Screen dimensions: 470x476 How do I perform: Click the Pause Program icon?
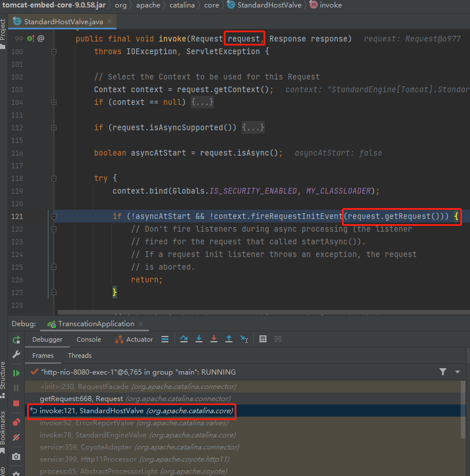click(16, 388)
